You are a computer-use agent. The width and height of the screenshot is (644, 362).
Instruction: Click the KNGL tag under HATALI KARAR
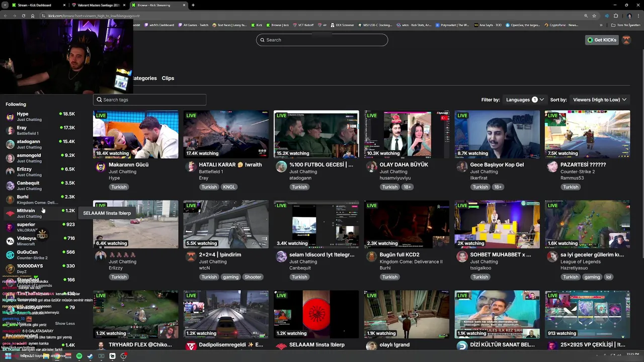point(229,187)
